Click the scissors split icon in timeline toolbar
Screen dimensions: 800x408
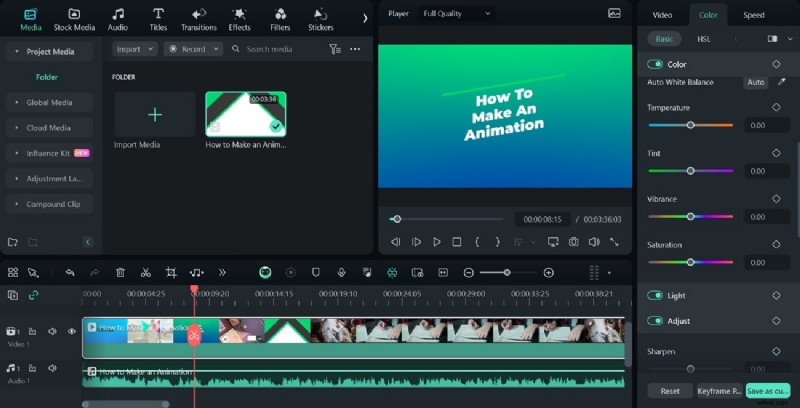coord(145,272)
